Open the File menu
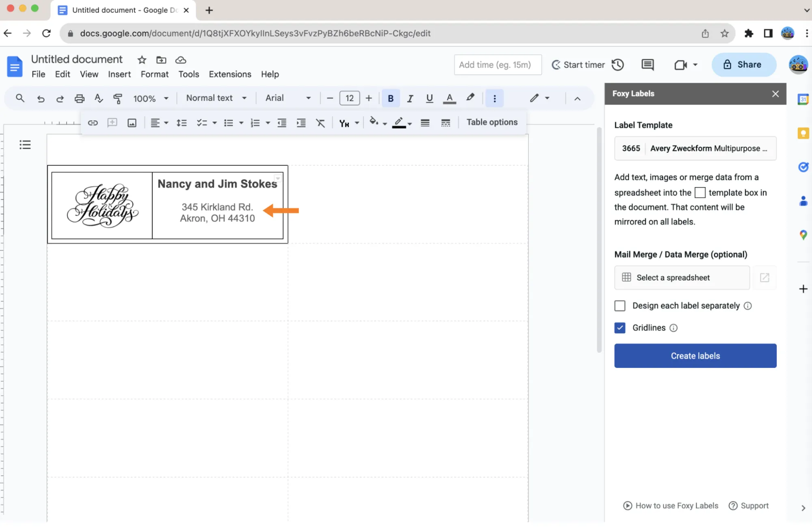This screenshot has height=528, width=812. (38, 74)
